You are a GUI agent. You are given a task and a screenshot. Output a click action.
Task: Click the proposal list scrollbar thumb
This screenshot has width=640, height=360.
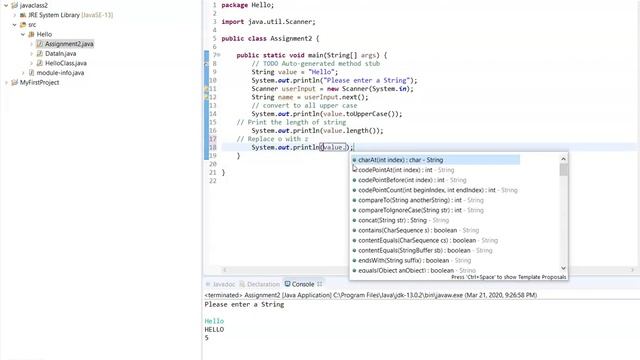click(x=564, y=169)
